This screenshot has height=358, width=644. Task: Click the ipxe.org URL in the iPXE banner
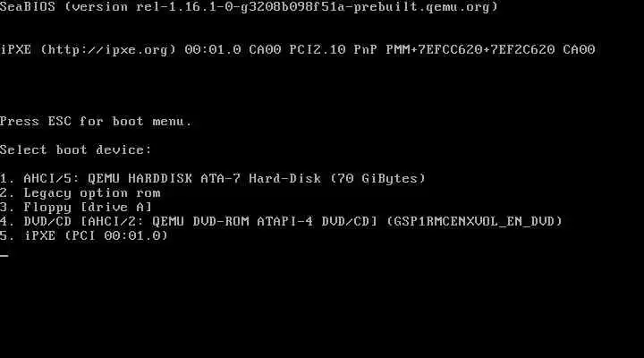(x=108, y=50)
